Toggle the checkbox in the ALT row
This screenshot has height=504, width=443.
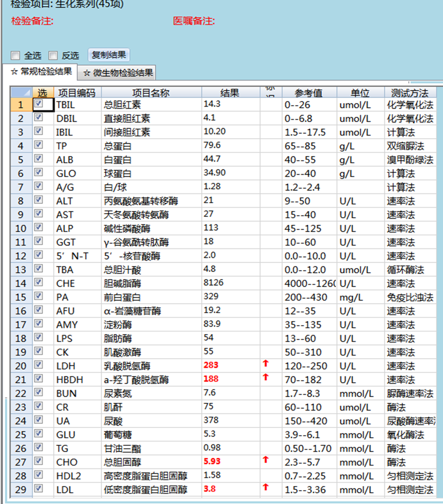coord(38,200)
